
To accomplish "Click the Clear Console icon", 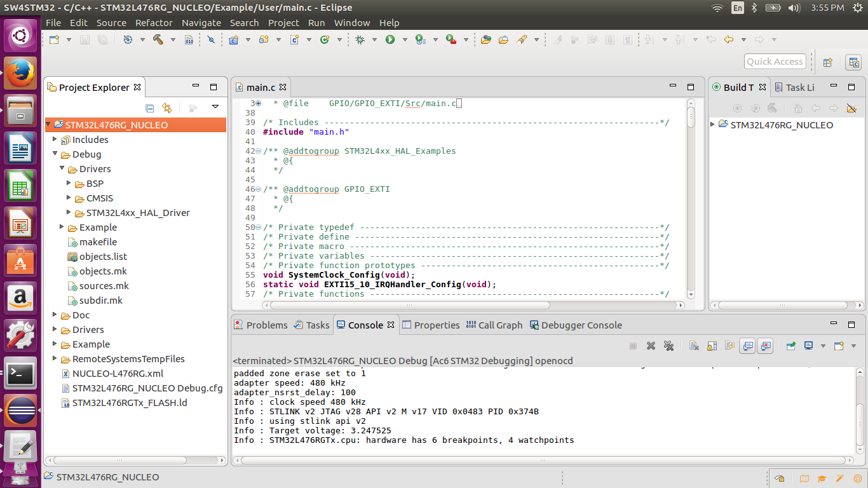I will tap(694, 346).
